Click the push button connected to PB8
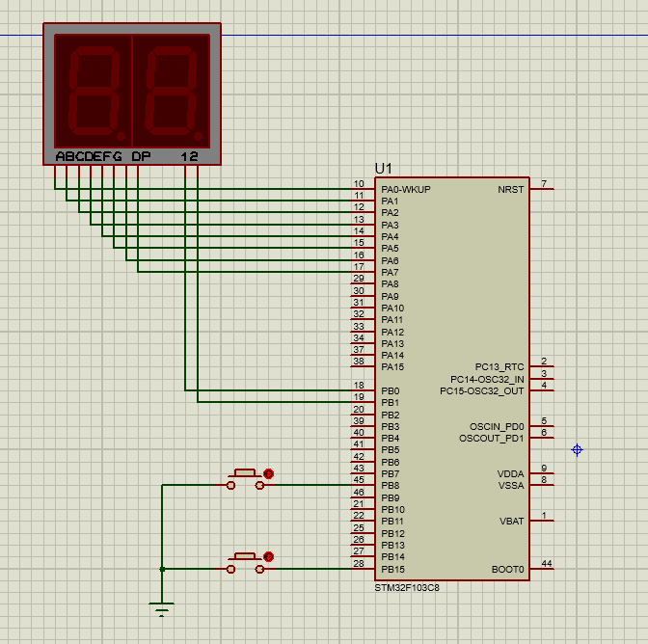648x644 pixels. click(245, 479)
